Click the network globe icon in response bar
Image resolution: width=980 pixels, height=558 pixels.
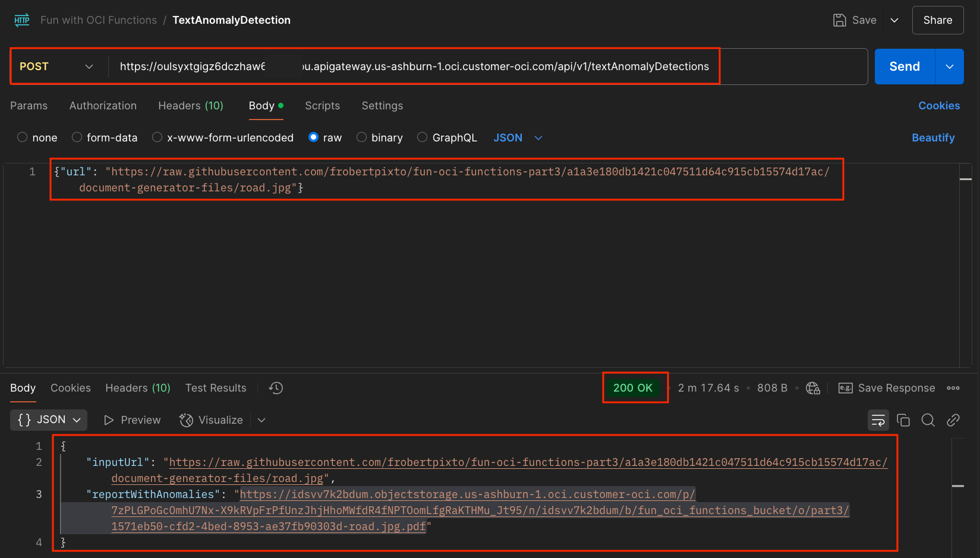(x=812, y=388)
